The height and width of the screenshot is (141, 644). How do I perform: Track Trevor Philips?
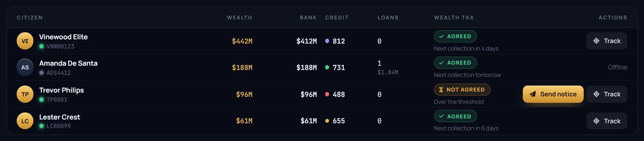pyautogui.click(x=607, y=94)
